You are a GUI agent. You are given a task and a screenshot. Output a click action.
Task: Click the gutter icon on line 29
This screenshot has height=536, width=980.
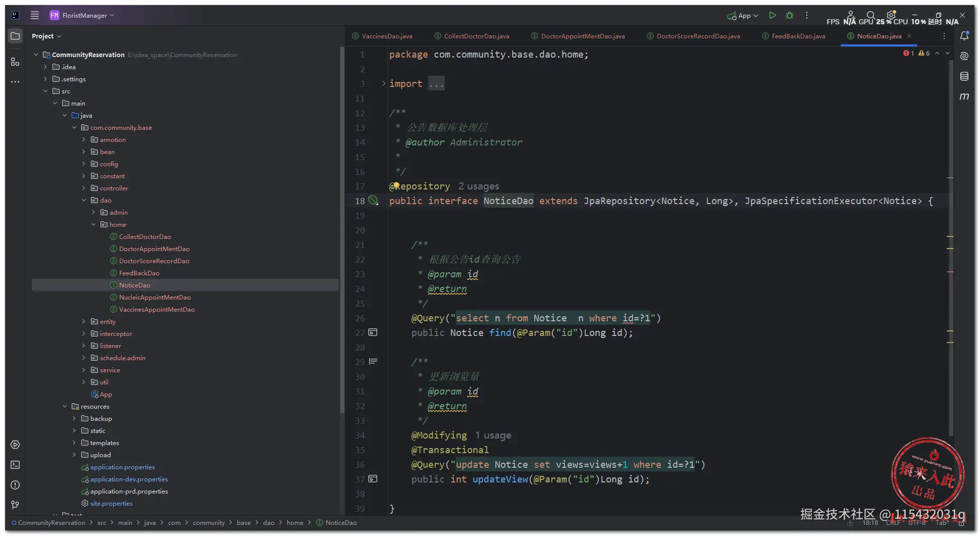[x=373, y=362]
